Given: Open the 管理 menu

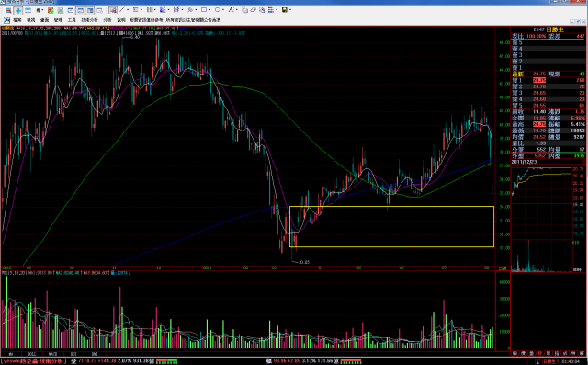Looking at the screenshot, I should 58,20.
